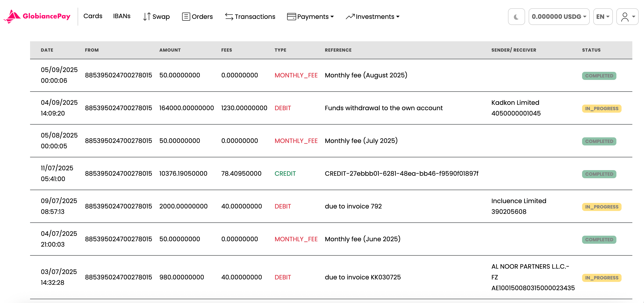This screenshot has height=303, width=644.
Task: Click the Transactions arrows icon
Action: [x=229, y=17]
